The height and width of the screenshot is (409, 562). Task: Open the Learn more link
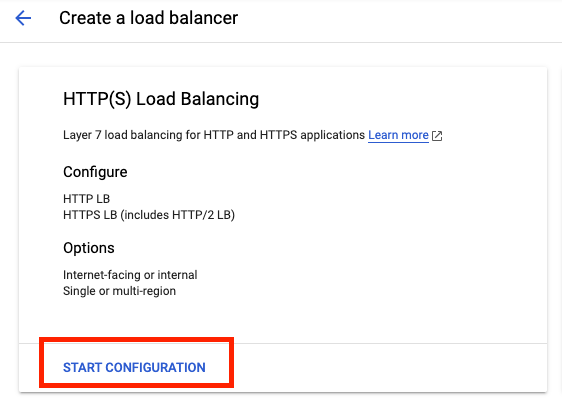pyautogui.click(x=398, y=135)
